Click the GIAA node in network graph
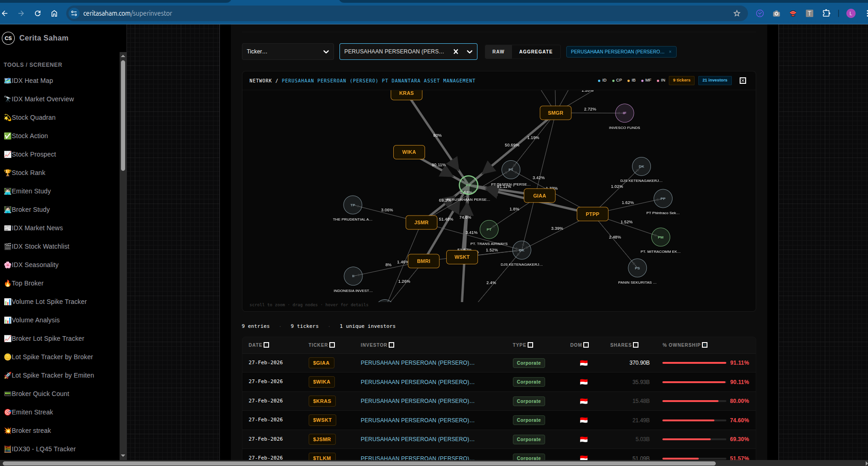 pyautogui.click(x=539, y=196)
